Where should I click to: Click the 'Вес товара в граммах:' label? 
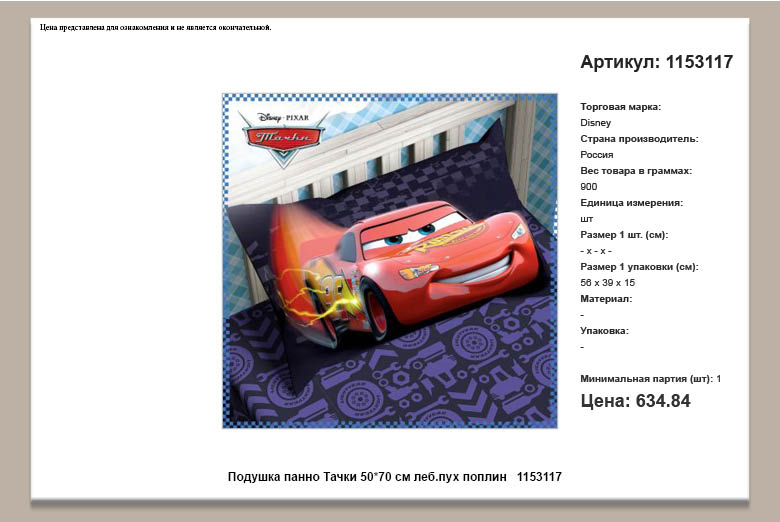click(636, 171)
